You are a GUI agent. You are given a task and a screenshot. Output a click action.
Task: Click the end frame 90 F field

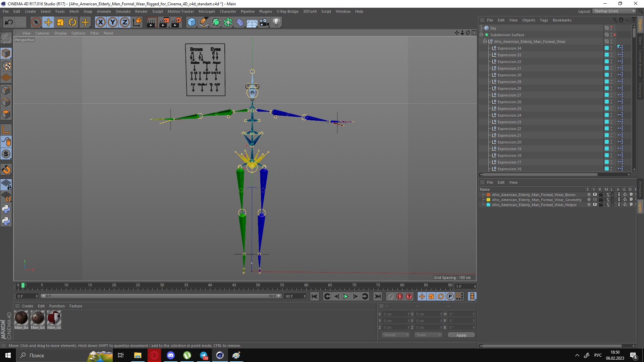[295, 296]
